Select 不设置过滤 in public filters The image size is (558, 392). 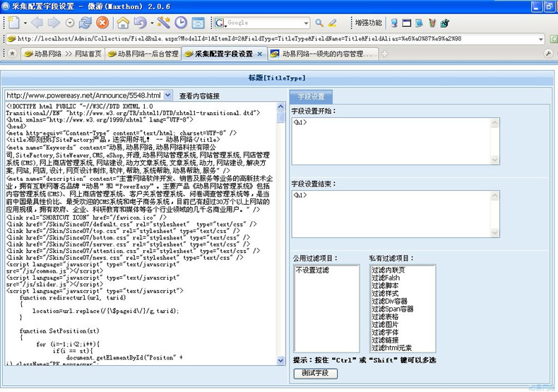(x=312, y=271)
